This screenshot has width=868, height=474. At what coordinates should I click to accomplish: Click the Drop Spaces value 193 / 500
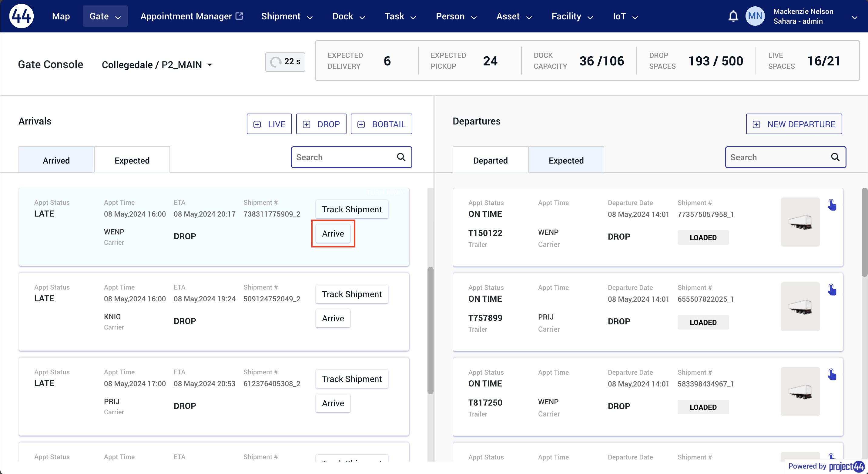(x=716, y=61)
